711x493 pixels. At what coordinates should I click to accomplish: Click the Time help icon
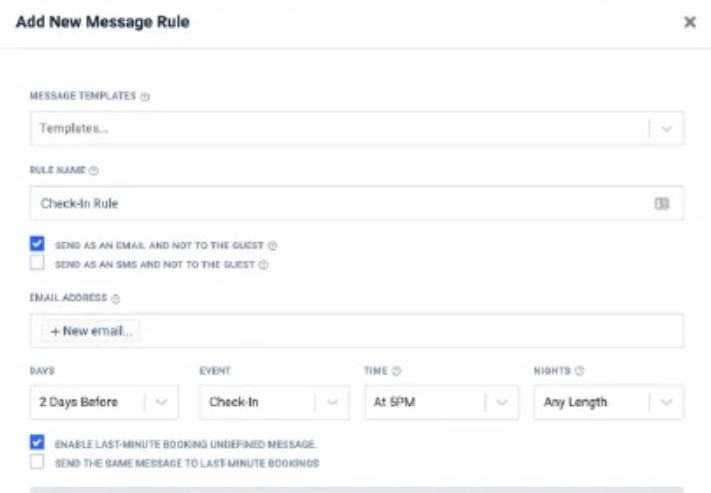396,371
